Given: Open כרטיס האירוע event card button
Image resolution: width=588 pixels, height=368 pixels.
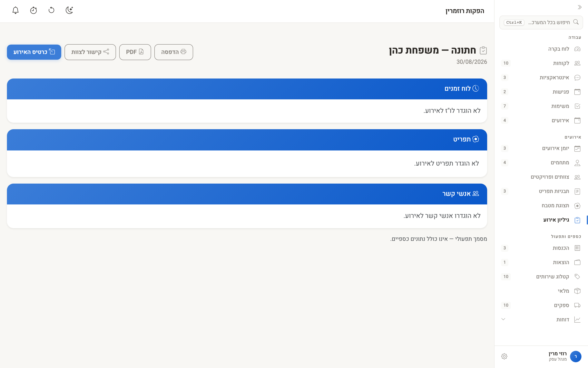Looking at the screenshot, I should pos(34,52).
